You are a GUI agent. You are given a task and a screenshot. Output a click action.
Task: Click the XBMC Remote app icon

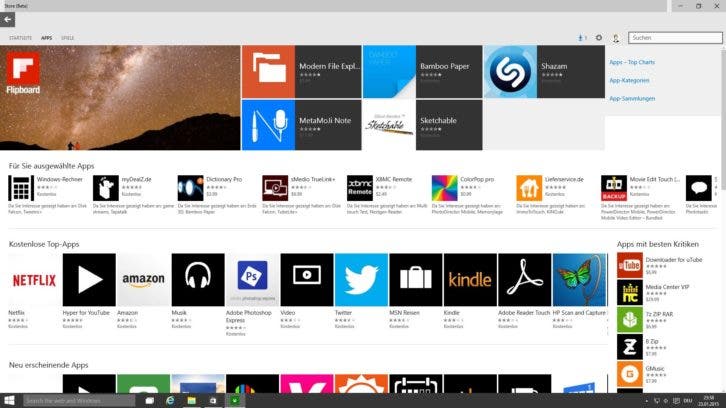pyautogui.click(x=360, y=188)
